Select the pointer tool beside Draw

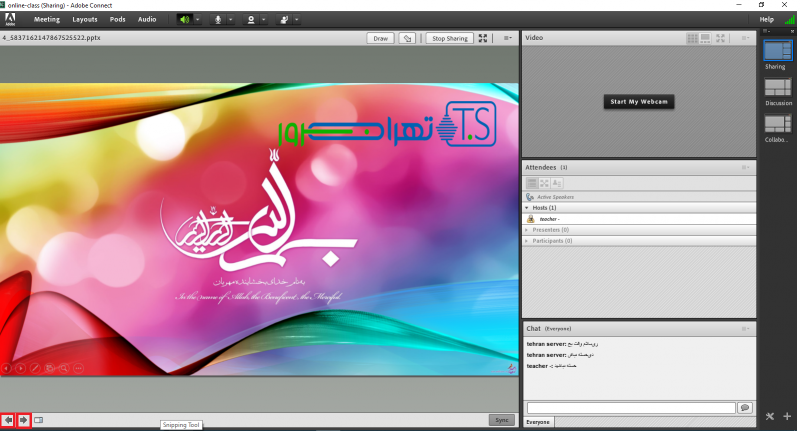click(x=407, y=38)
